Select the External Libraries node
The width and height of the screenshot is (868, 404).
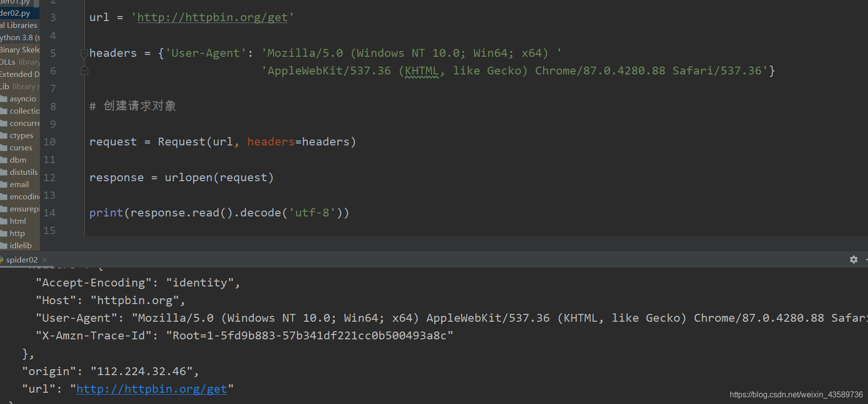[19, 25]
